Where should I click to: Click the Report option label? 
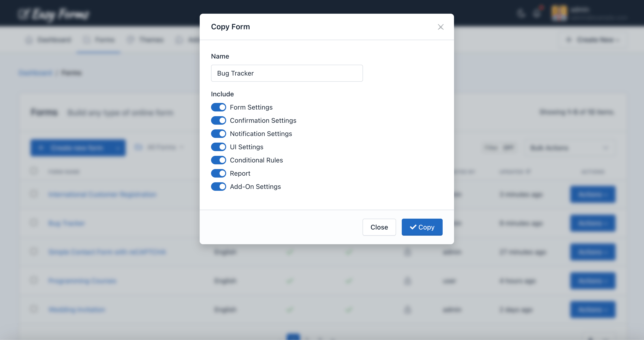pyautogui.click(x=240, y=173)
